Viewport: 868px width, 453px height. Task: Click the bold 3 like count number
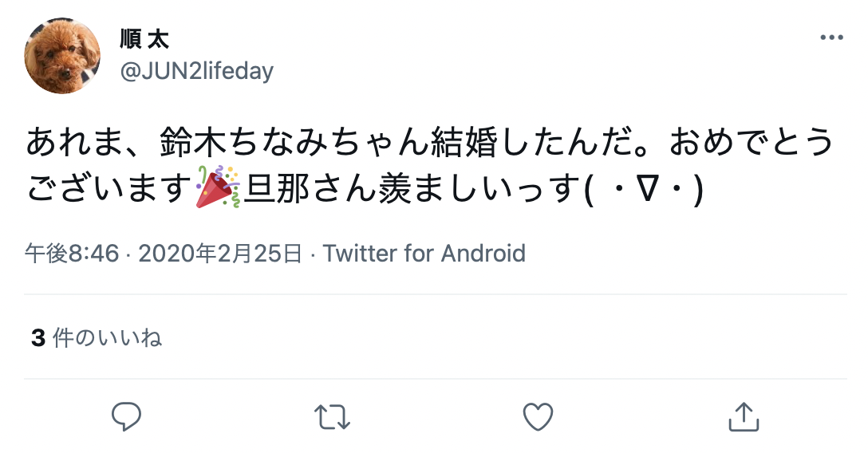click(38, 338)
